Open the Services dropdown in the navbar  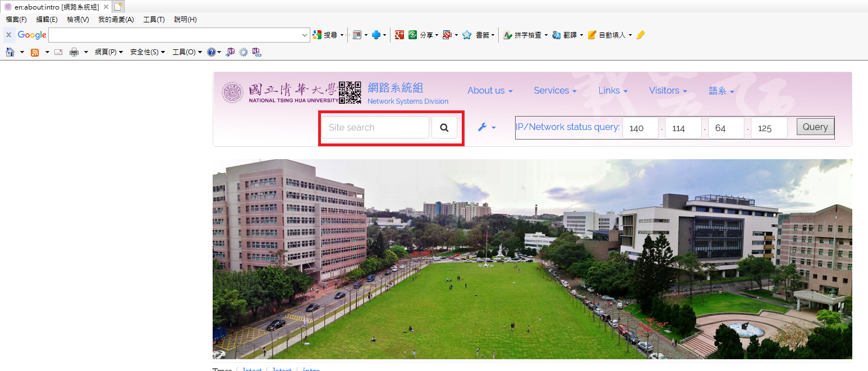tap(555, 91)
